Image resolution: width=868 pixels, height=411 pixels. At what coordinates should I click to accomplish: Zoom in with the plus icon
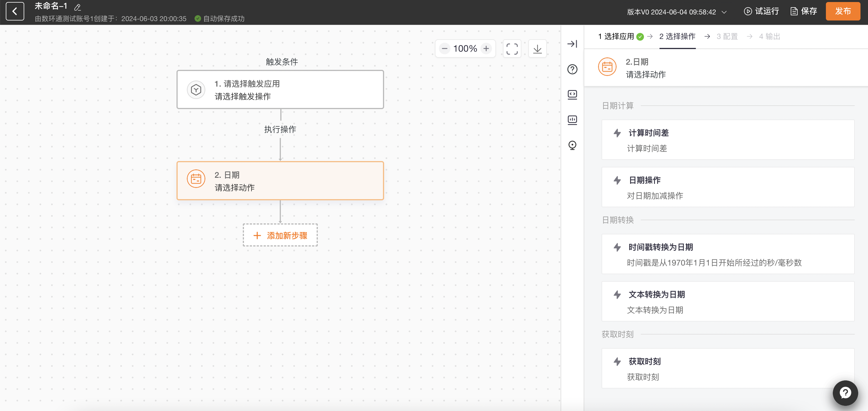(x=486, y=48)
